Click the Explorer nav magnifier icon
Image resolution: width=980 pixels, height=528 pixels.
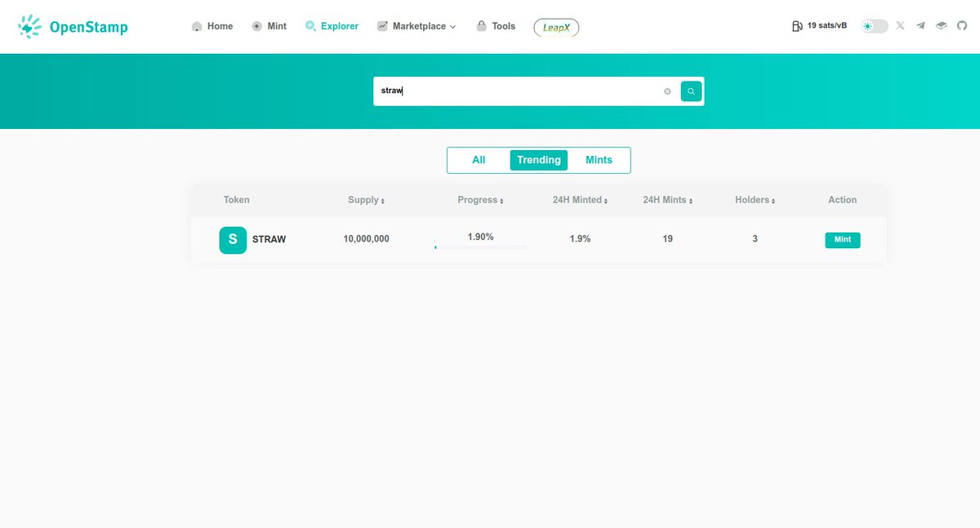pos(310,26)
